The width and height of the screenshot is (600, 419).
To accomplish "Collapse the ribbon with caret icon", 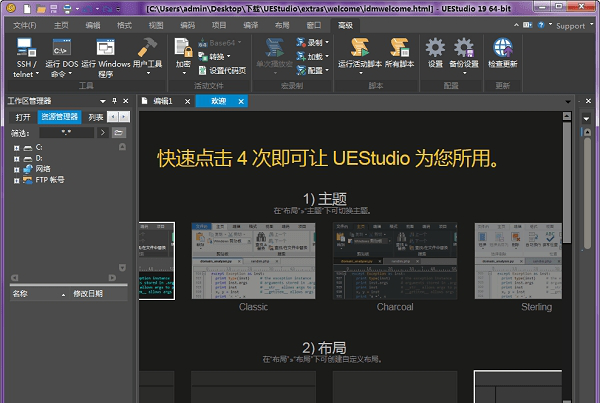I will [516, 25].
